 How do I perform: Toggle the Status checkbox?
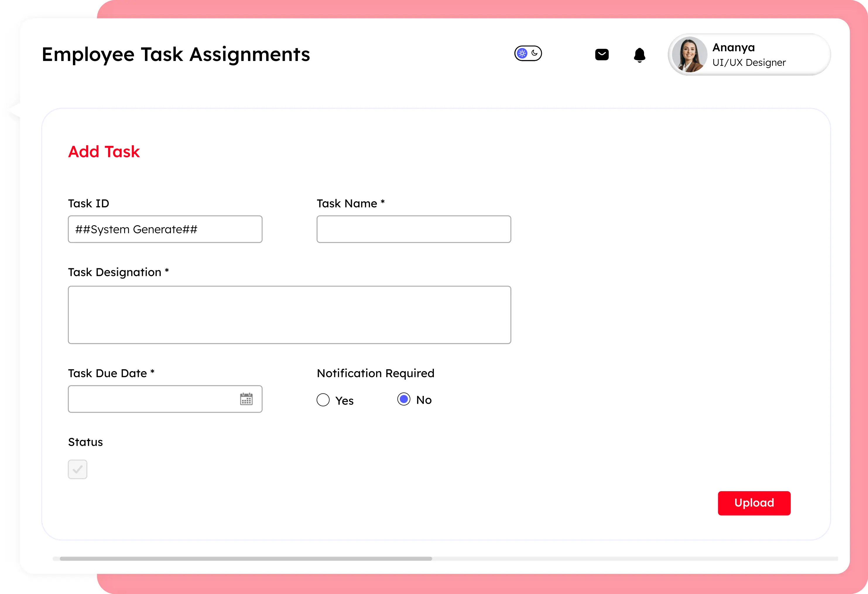[x=78, y=469]
